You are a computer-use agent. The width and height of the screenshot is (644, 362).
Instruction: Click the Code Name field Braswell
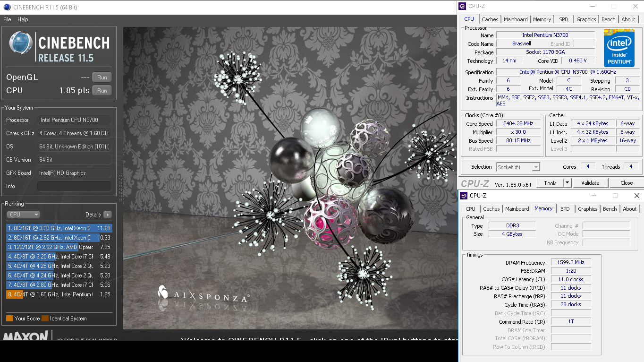[522, 44]
